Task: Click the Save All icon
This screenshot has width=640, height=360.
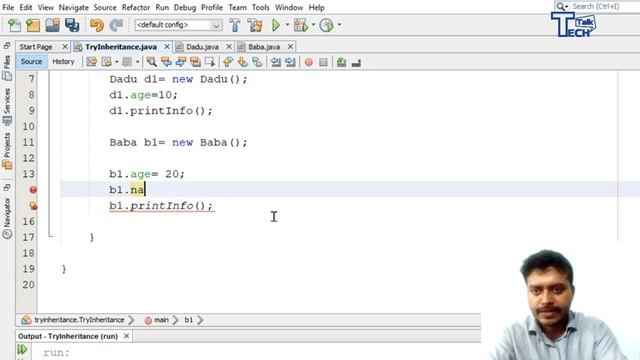Action: (72, 25)
